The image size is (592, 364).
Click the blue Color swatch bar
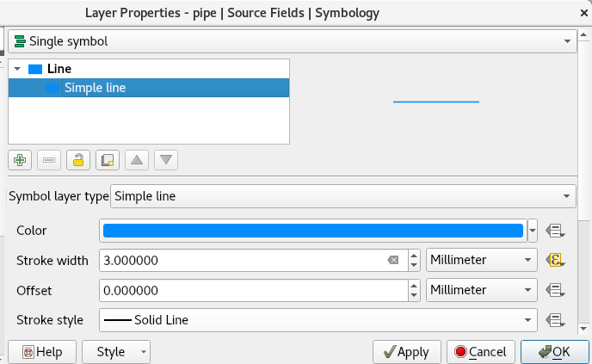tap(313, 231)
